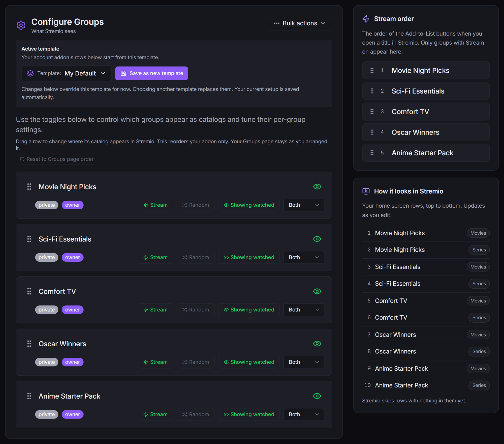Open the Both dropdown for Anime Starter Pack
Viewport: 504px width, 444px height.
tap(304, 414)
